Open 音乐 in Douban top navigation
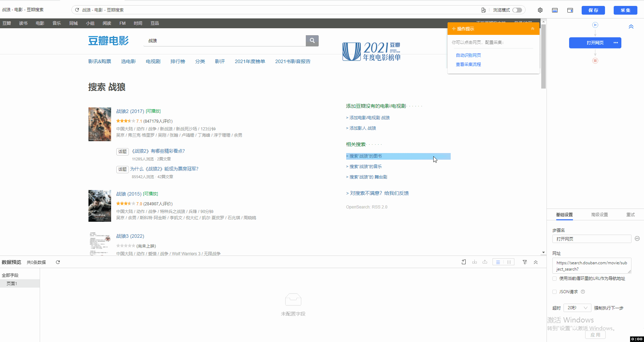The width and height of the screenshot is (644, 342). click(57, 23)
